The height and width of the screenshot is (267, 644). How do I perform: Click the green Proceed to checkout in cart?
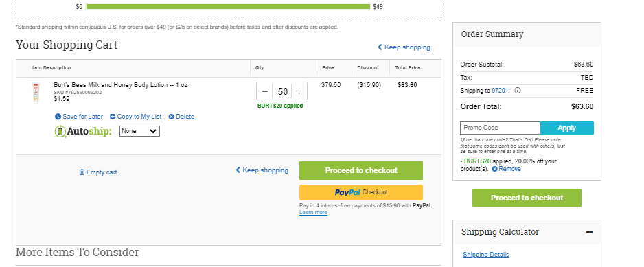(x=361, y=170)
